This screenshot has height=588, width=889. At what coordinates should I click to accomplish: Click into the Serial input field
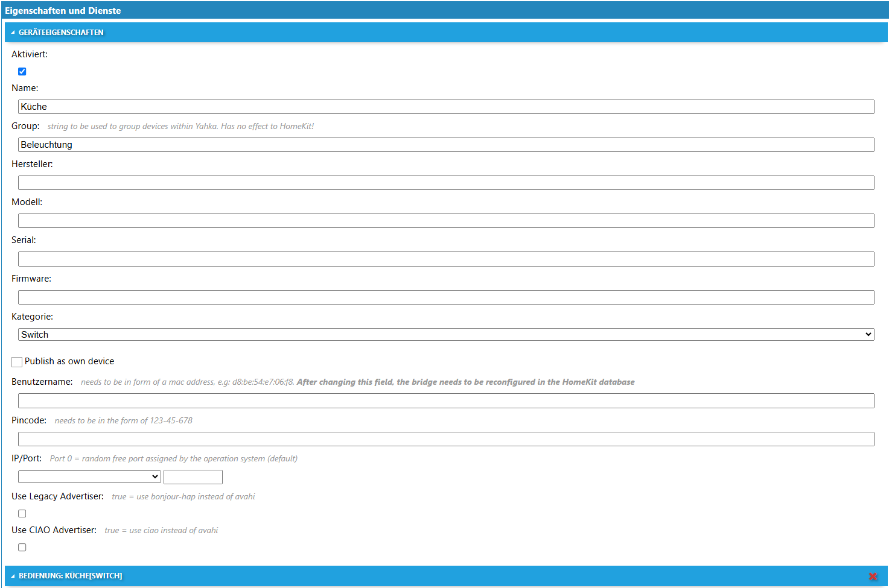[x=446, y=259]
